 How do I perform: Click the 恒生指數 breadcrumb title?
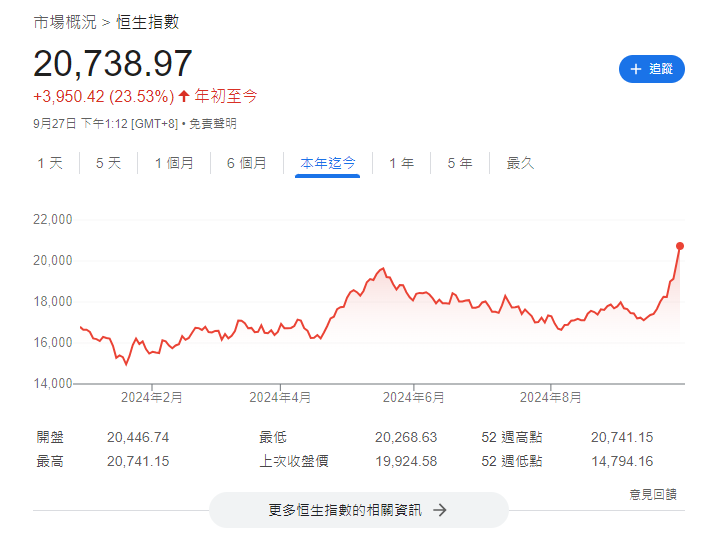click(148, 22)
